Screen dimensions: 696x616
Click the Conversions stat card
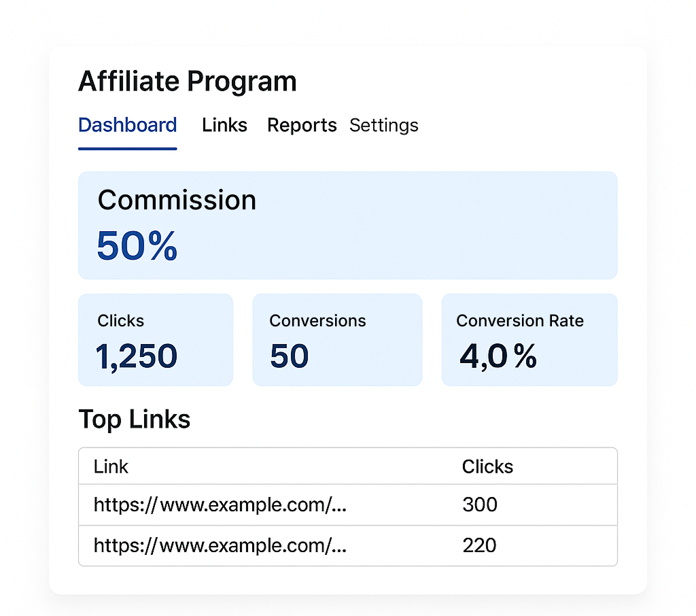(x=337, y=340)
